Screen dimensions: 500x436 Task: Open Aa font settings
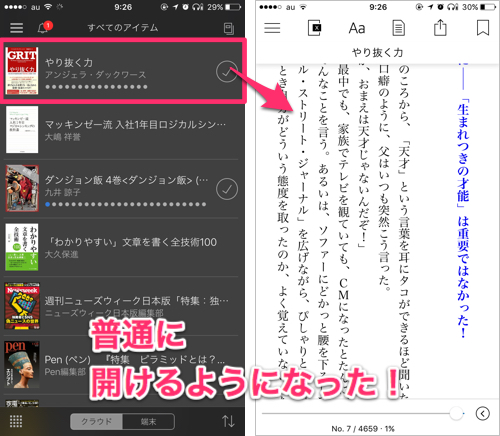pyautogui.click(x=357, y=28)
